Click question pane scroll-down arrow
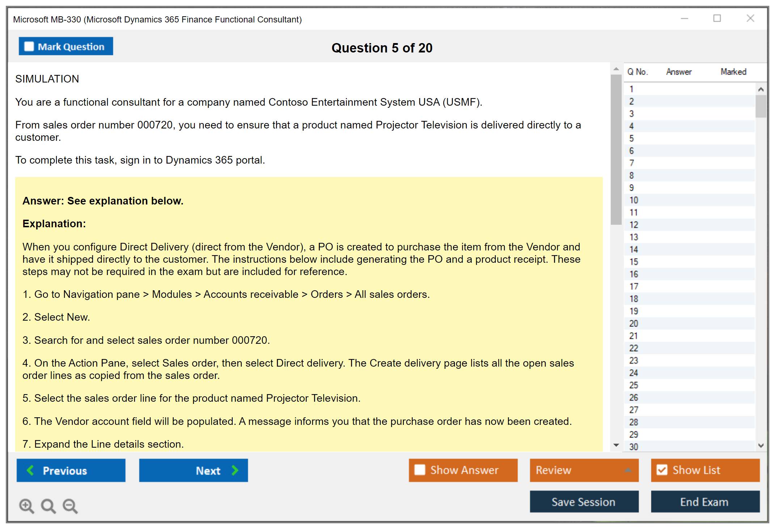 [616, 445]
